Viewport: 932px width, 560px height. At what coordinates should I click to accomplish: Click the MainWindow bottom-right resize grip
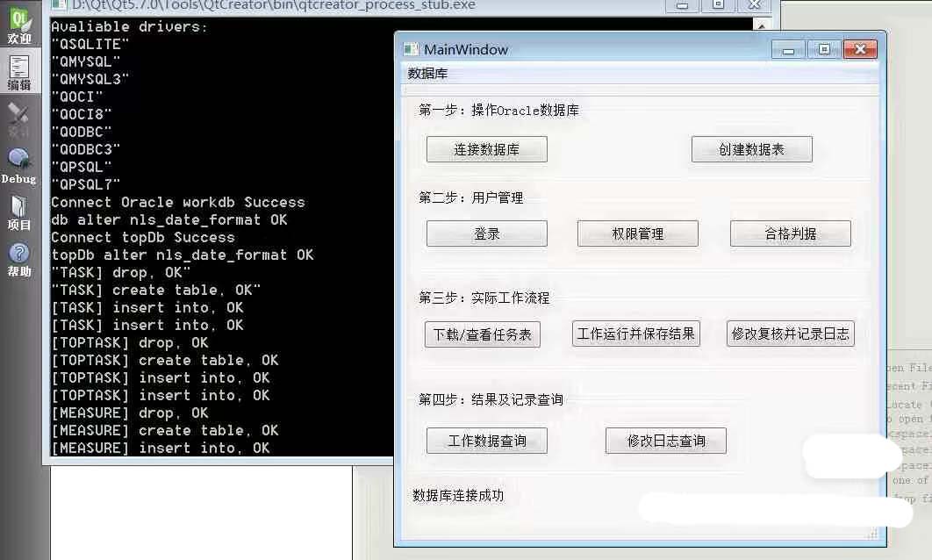pos(871,534)
